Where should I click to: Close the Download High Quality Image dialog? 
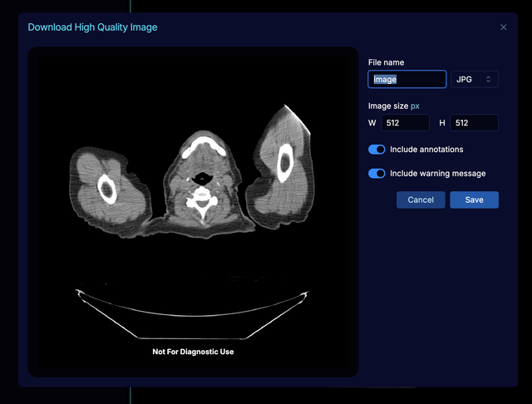pos(503,27)
